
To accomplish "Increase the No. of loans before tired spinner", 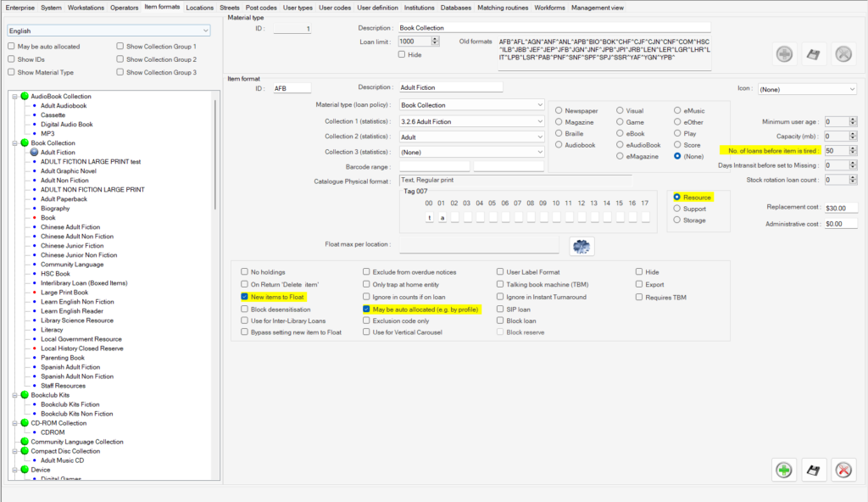I will pyautogui.click(x=853, y=148).
